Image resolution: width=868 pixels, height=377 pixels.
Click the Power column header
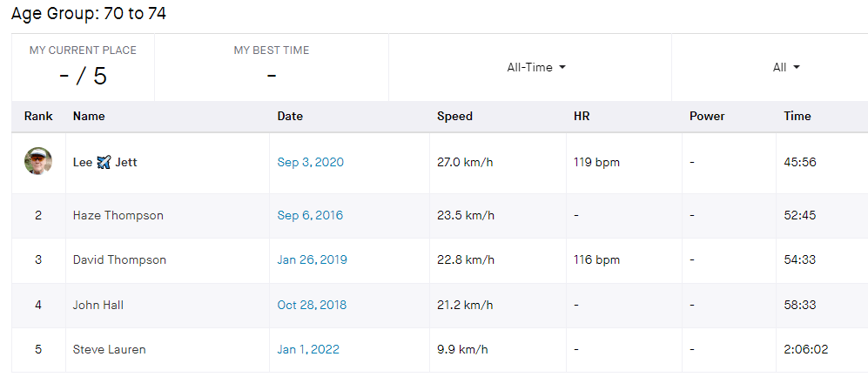coord(707,117)
